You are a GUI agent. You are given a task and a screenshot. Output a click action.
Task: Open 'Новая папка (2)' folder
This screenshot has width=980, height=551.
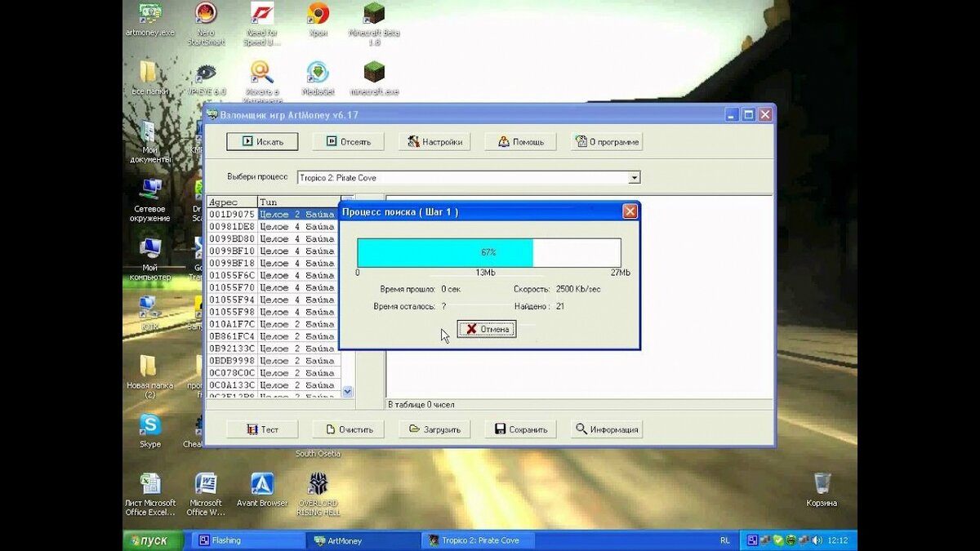coord(149,377)
